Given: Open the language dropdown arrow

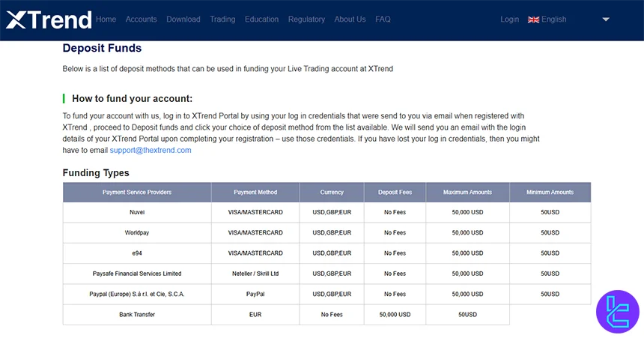Looking at the screenshot, I should click(605, 19).
